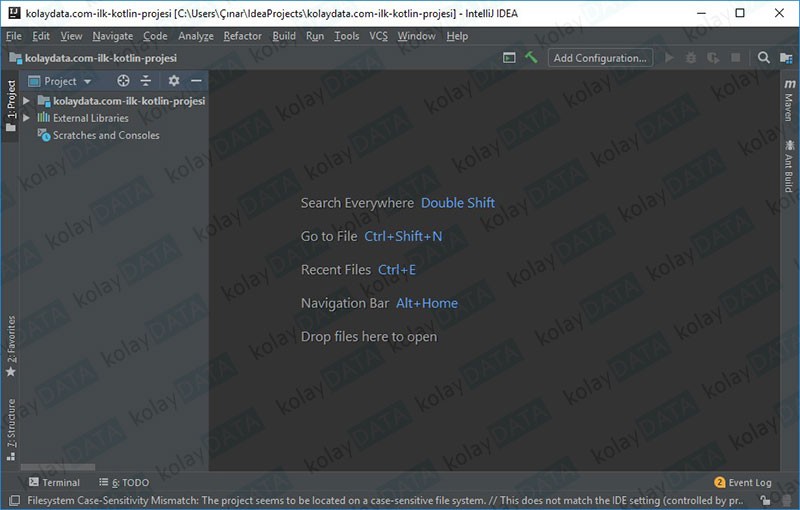The image size is (800, 510).
Task: Open the Code menu
Action: (x=155, y=36)
